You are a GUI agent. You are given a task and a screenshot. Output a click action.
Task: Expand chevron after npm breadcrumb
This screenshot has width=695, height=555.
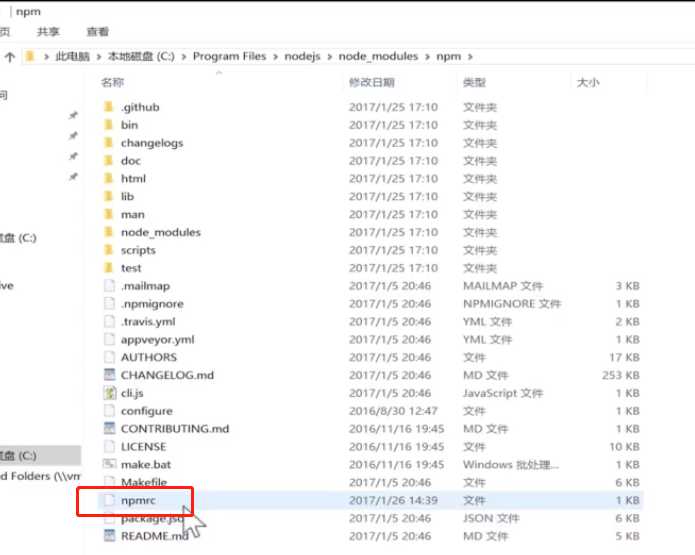470,57
